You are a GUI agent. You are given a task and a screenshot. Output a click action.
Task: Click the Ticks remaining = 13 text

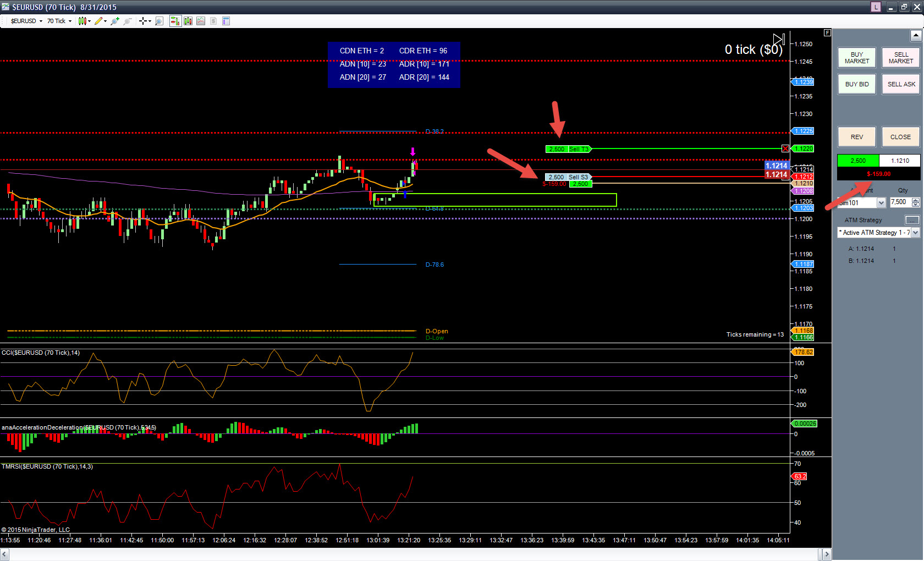[x=755, y=334]
